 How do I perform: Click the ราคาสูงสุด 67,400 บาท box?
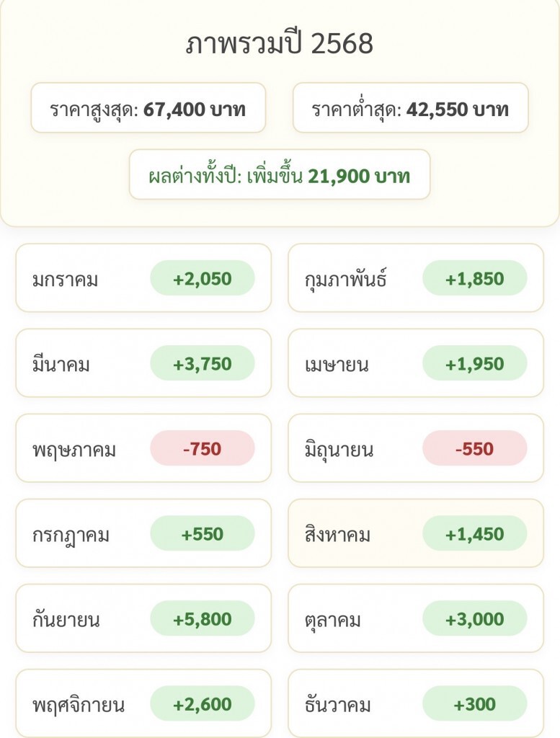pos(148,108)
